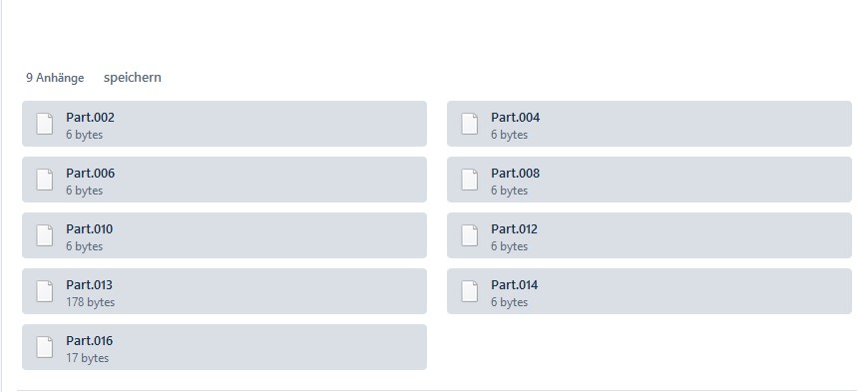Open the Part.004 attachment name

(x=516, y=118)
